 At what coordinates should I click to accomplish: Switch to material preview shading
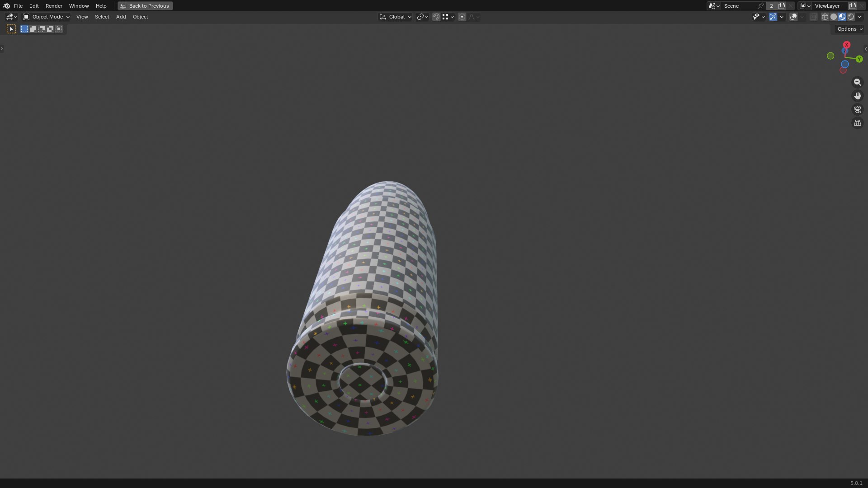[x=842, y=17]
